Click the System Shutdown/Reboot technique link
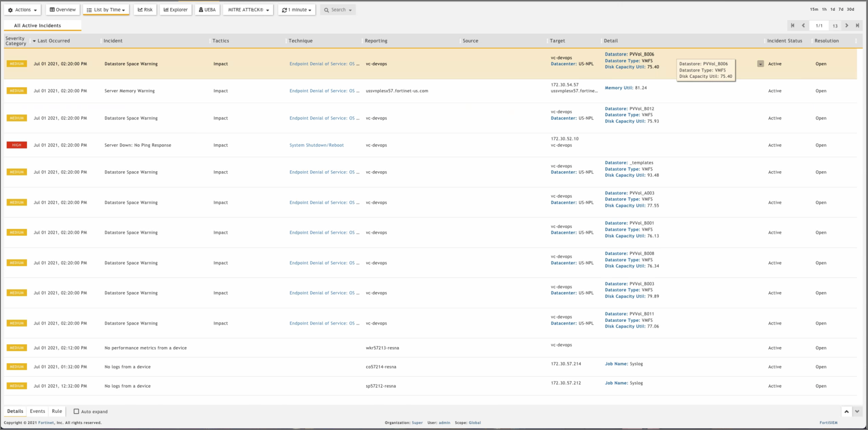This screenshot has width=868, height=430. pyautogui.click(x=316, y=145)
